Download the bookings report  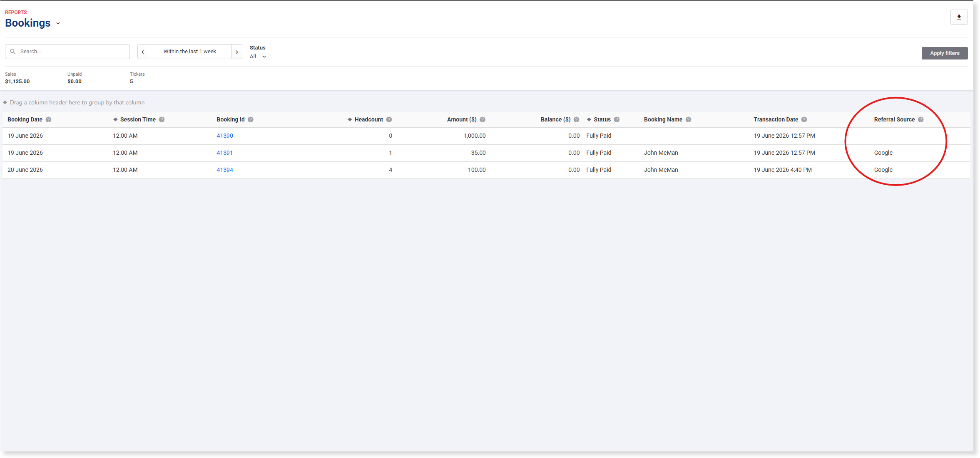[x=959, y=17]
